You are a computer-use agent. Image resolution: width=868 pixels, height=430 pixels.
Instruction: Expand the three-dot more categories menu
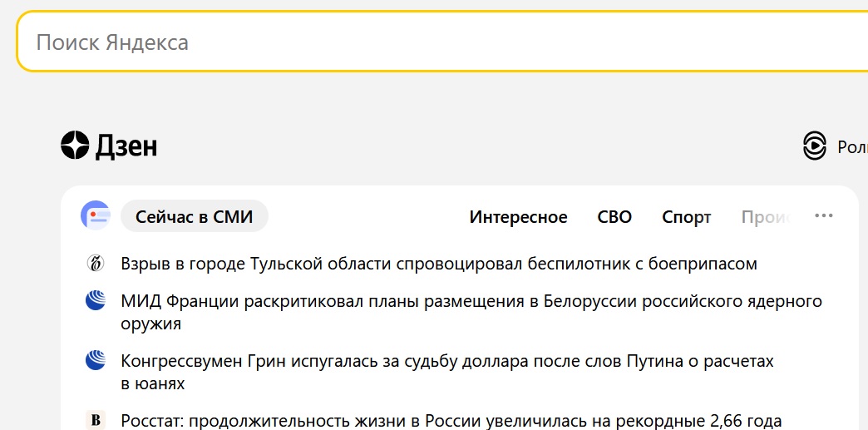click(x=824, y=215)
